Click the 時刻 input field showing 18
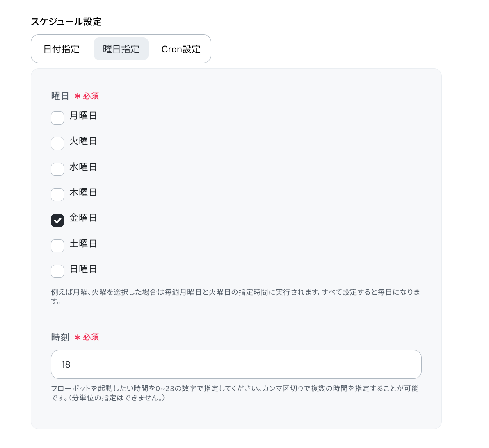Image resolution: width=489 pixels, height=448 pixels. 236,364
